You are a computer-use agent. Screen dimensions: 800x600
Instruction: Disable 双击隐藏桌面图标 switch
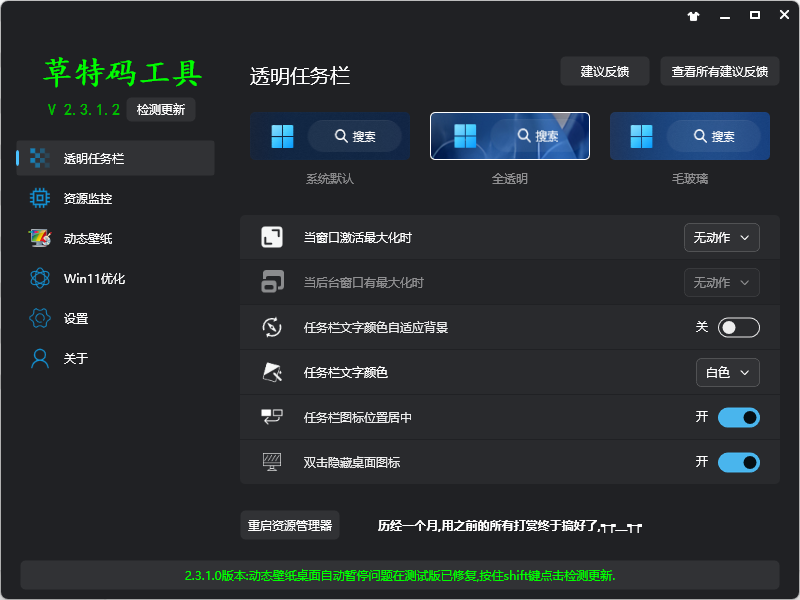coord(738,462)
